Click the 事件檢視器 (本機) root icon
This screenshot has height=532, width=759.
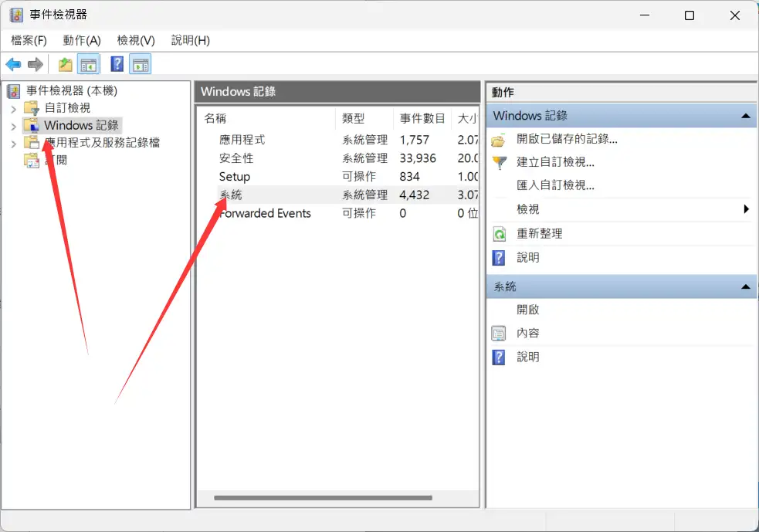[14, 91]
